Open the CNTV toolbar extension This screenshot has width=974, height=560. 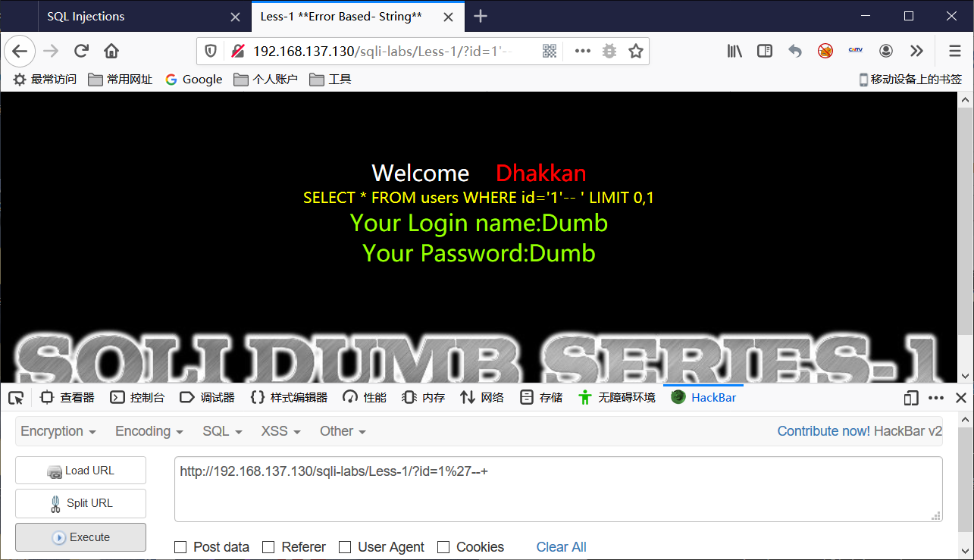point(856,51)
